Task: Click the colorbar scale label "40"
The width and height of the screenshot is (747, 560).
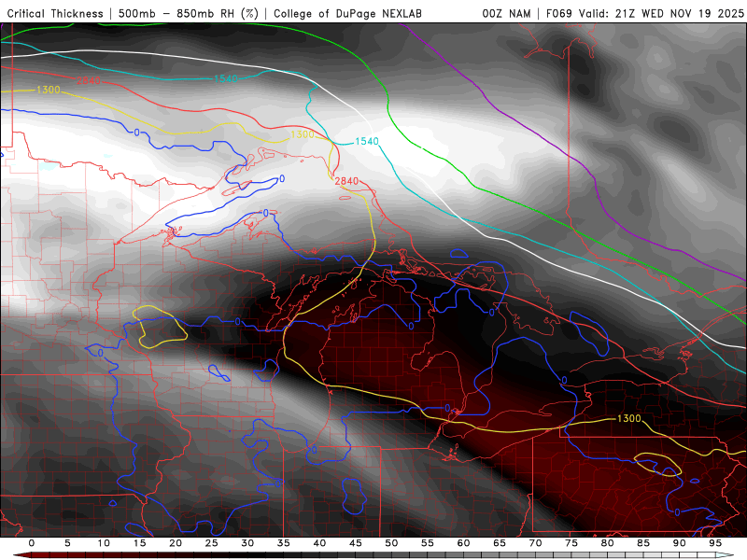Action: (x=319, y=543)
